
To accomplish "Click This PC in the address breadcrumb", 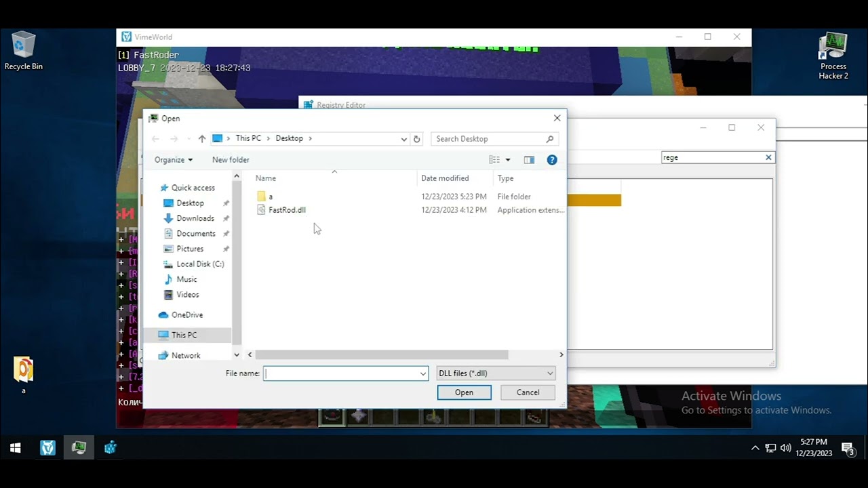I will click(x=248, y=138).
